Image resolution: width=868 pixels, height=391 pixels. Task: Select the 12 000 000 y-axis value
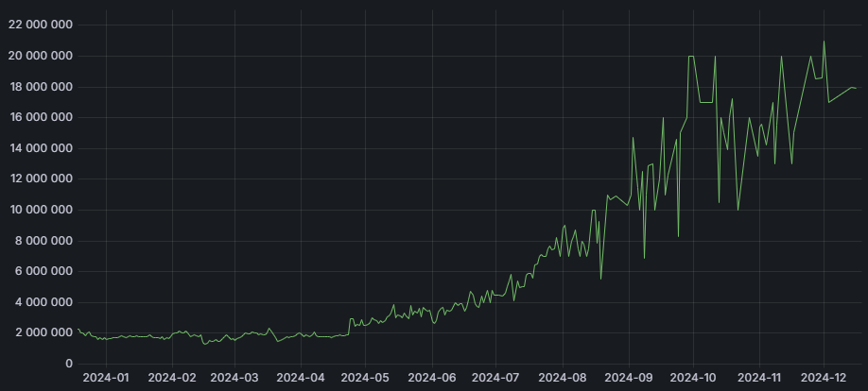point(40,179)
